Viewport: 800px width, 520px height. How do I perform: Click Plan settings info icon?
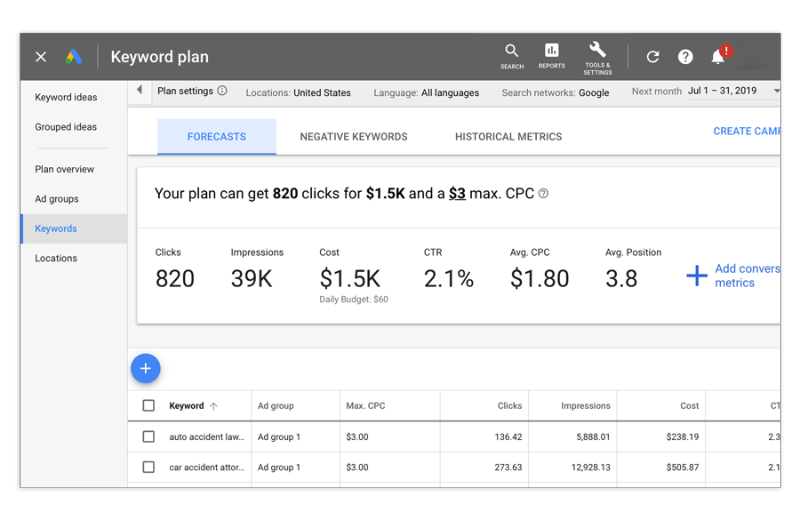[222, 91]
